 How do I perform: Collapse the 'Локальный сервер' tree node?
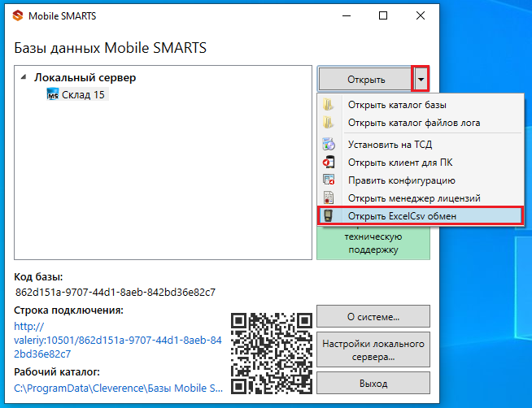click(x=24, y=77)
